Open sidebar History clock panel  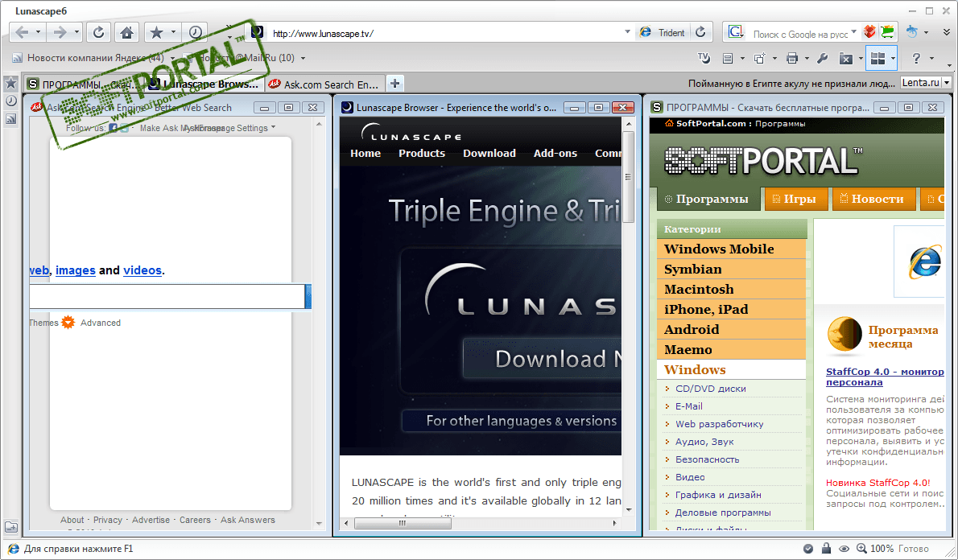point(11,101)
